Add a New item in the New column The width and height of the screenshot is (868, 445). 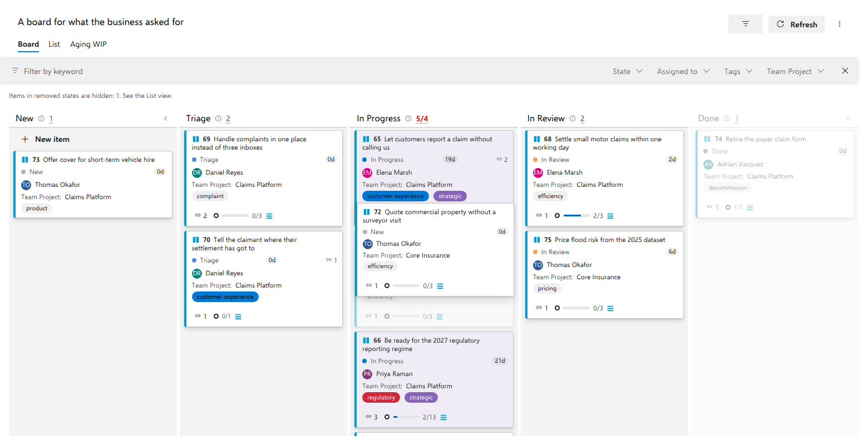point(46,139)
